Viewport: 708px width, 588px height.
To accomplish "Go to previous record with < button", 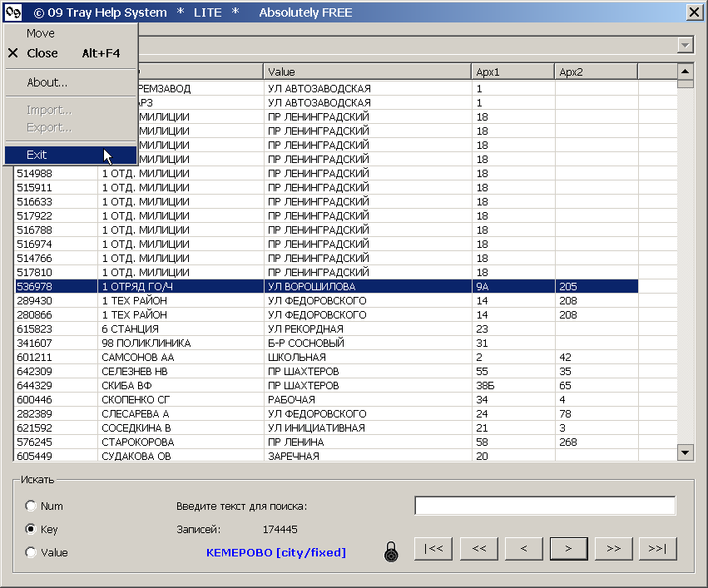I will click(x=523, y=549).
